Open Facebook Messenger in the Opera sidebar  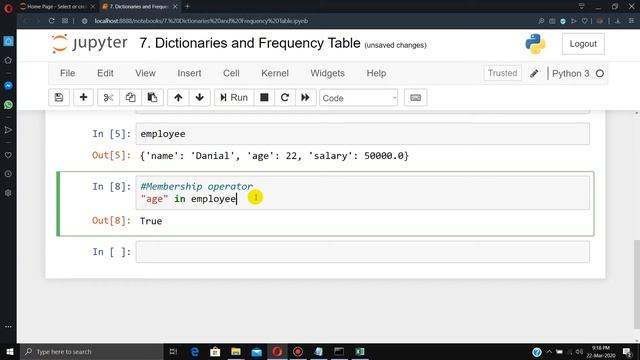tap(8, 86)
